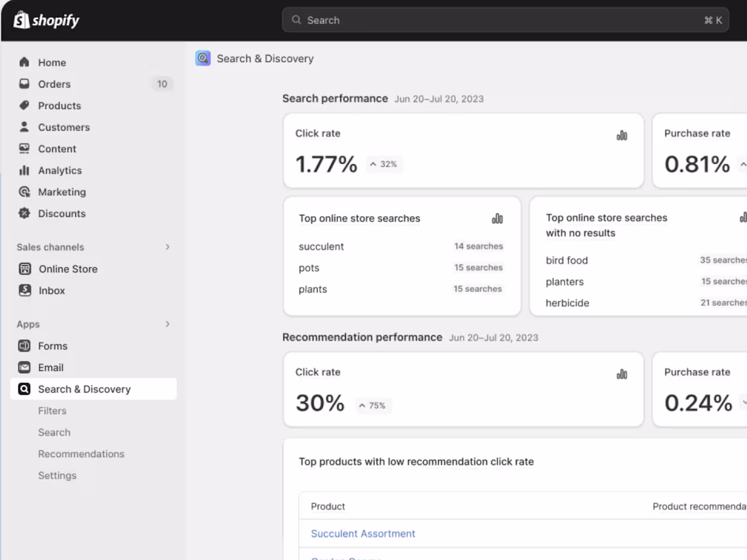
Task: Click the Analytics bar chart icon
Action: (x=24, y=170)
